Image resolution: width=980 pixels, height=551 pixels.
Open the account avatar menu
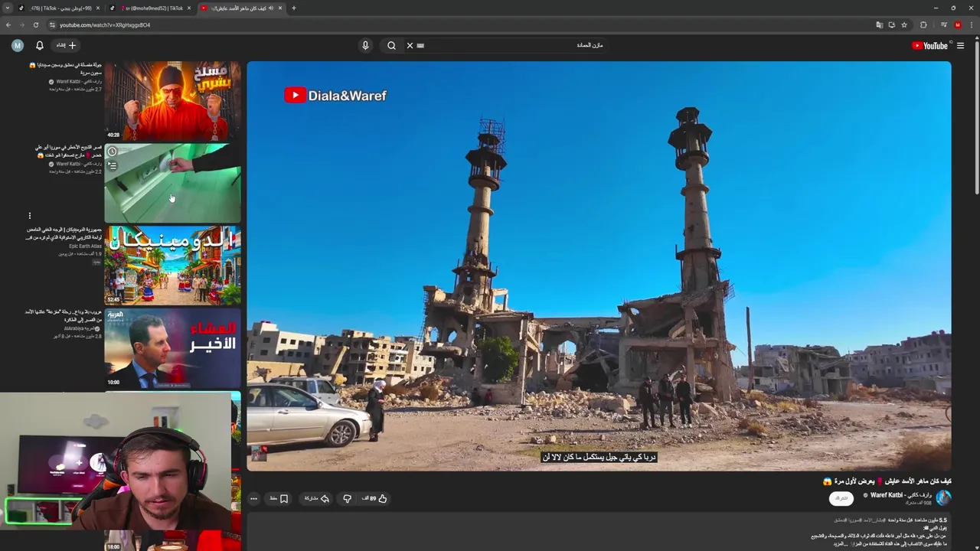click(x=18, y=45)
